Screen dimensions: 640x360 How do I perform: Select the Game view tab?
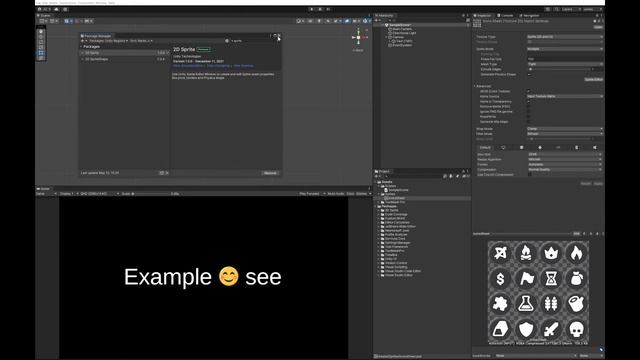[43, 189]
